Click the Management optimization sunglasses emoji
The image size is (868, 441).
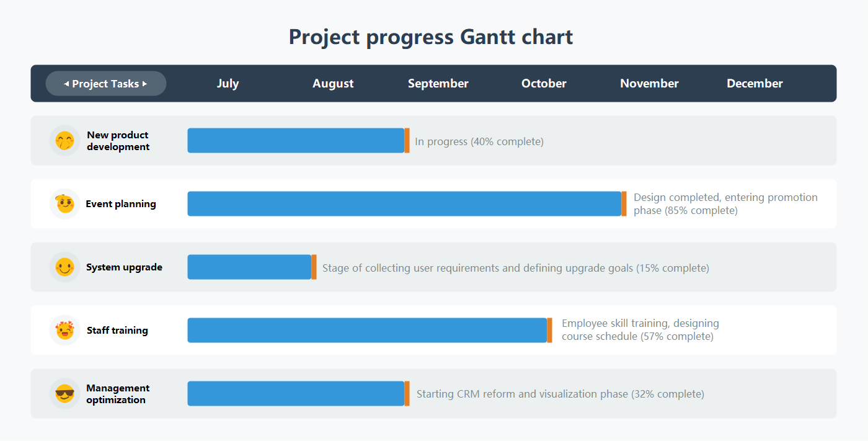point(64,394)
